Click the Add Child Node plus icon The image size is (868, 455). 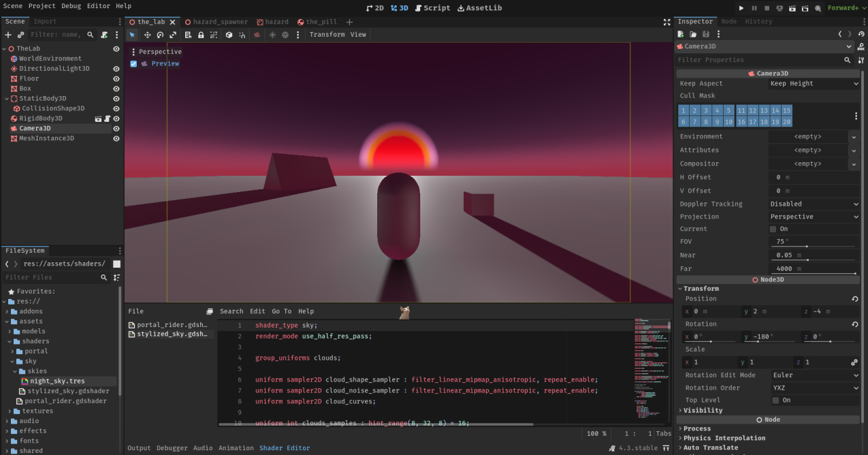click(x=7, y=35)
